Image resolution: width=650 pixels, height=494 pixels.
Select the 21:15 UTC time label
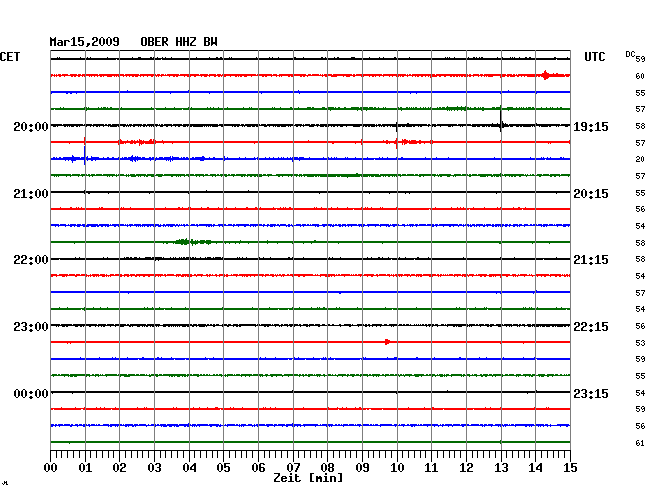coord(591,260)
